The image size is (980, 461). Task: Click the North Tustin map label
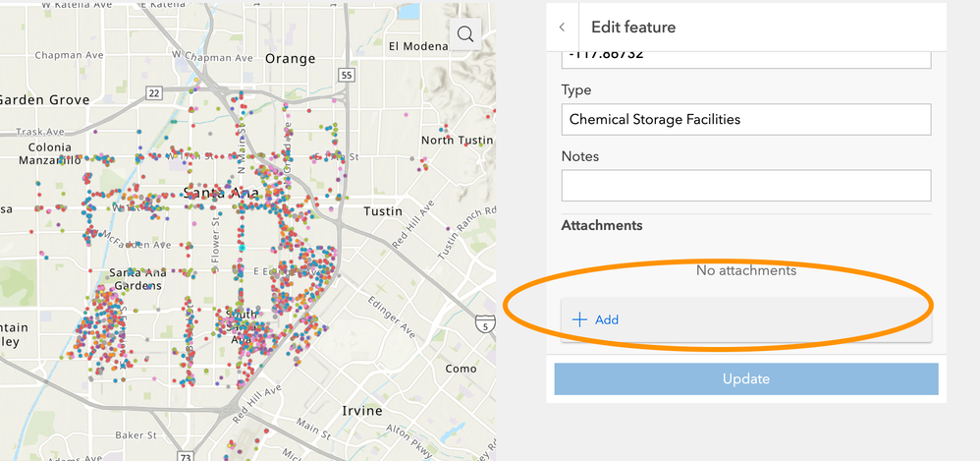[457, 141]
